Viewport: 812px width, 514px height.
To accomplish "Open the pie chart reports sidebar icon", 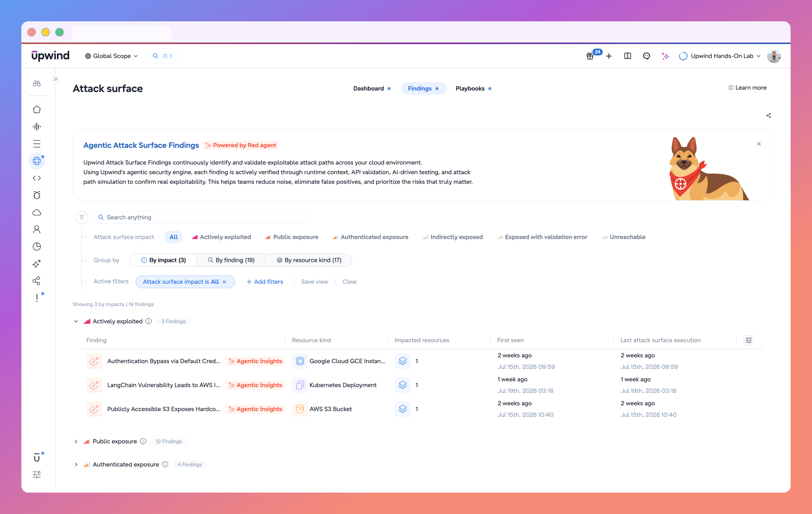I will tap(37, 247).
